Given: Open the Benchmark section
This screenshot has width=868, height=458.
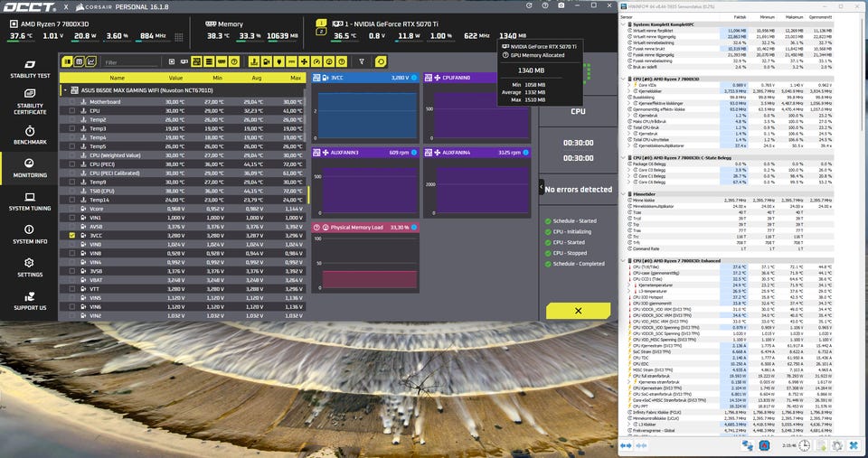Looking at the screenshot, I should click(x=30, y=135).
